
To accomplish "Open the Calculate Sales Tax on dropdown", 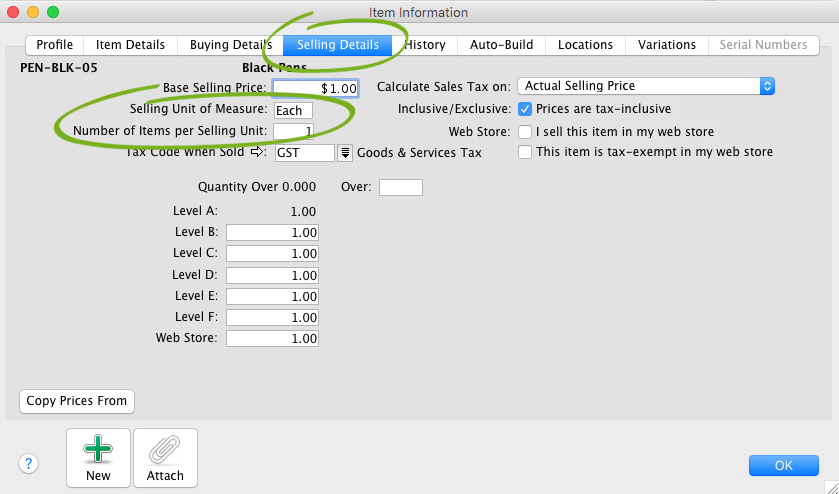I will tap(646, 86).
